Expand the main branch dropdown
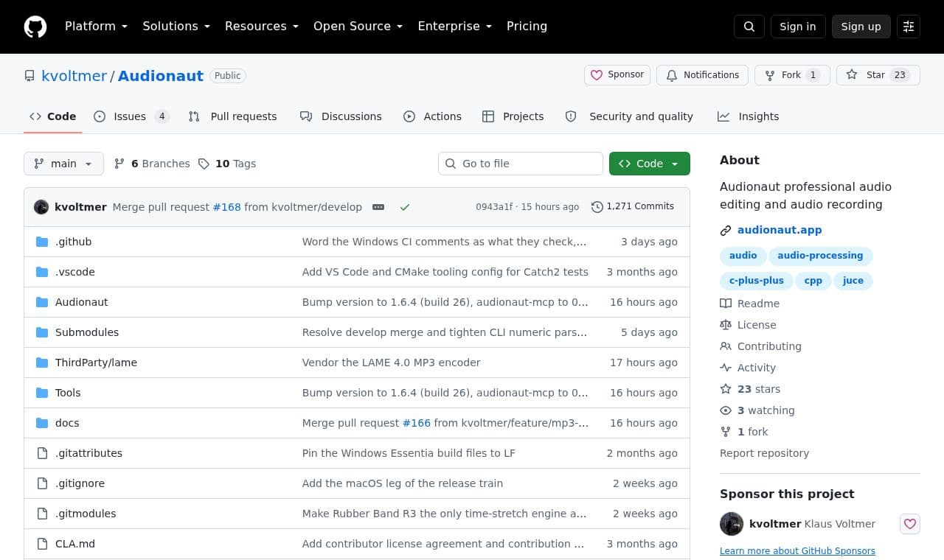 coord(63,164)
